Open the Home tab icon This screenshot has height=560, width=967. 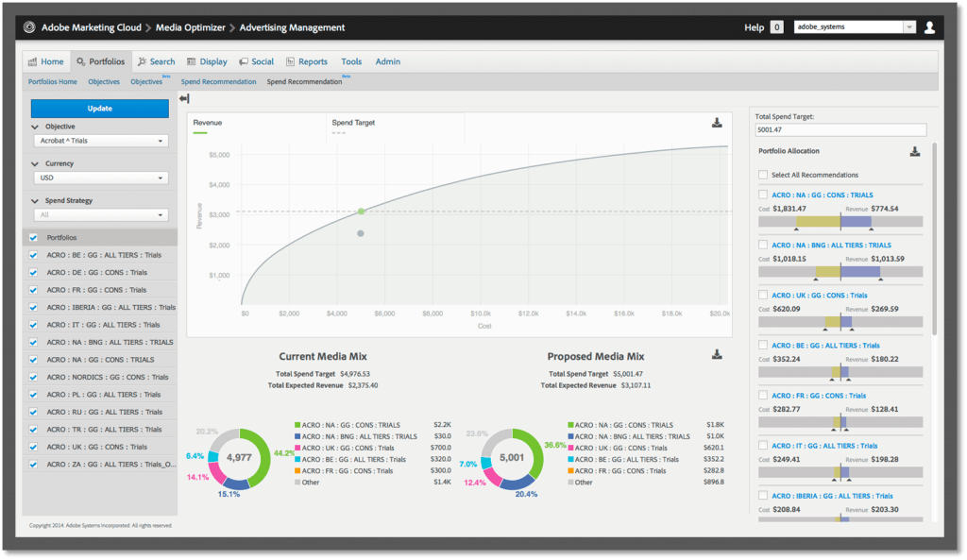tap(33, 61)
